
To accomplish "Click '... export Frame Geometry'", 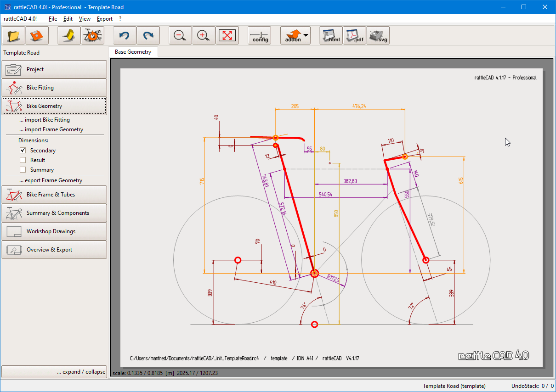I will pyautogui.click(x=51, y=180).
